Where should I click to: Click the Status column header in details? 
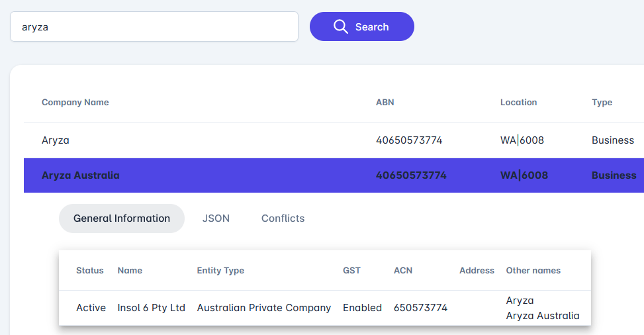tap(90, 271)
